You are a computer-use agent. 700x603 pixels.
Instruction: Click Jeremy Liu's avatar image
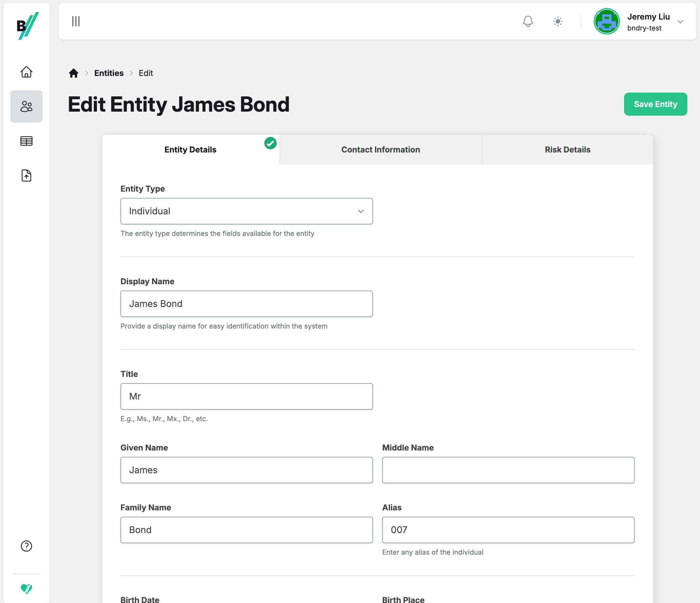pos(607,21)
